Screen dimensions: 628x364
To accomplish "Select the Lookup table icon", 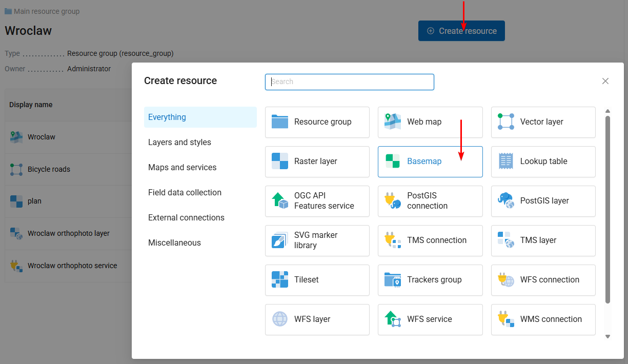I will (x=506, y=161).
